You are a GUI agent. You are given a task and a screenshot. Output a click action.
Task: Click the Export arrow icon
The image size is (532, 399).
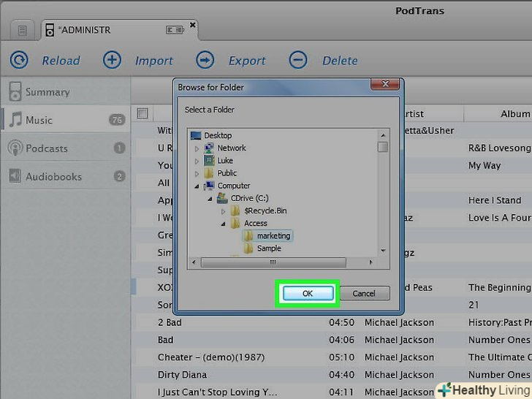pyautogui.click(x=205, y=60)
